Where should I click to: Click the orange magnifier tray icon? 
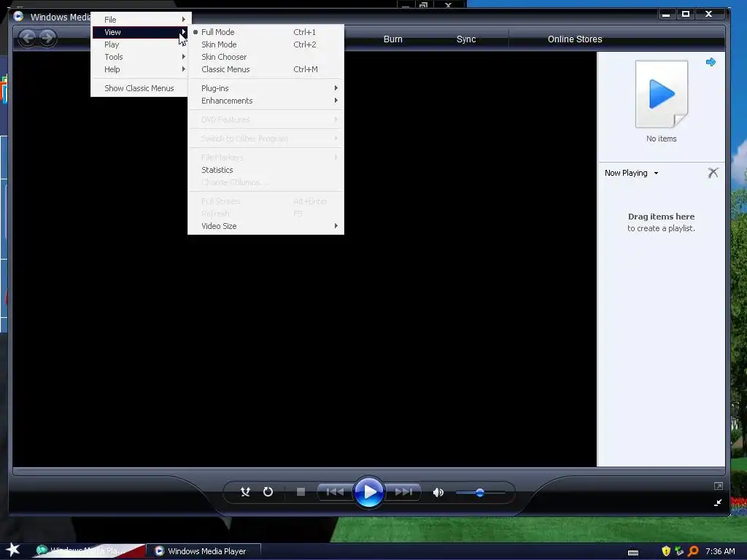pos(693,551)
